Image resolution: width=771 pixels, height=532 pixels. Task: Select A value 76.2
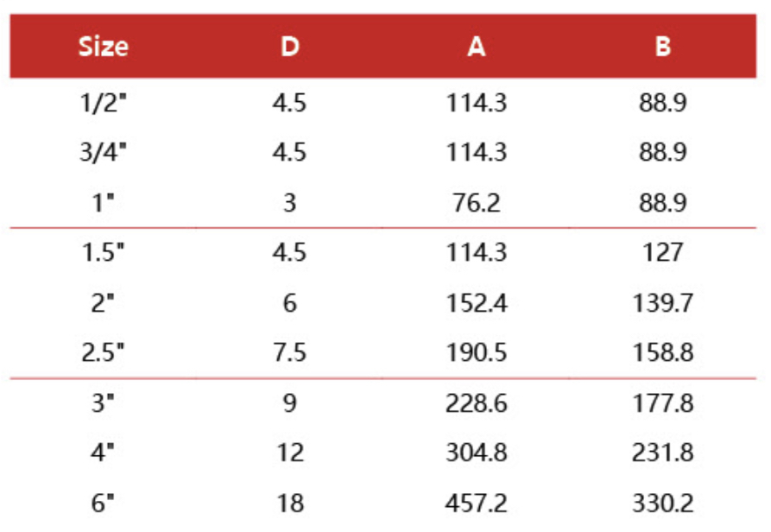tap(476, 203)
